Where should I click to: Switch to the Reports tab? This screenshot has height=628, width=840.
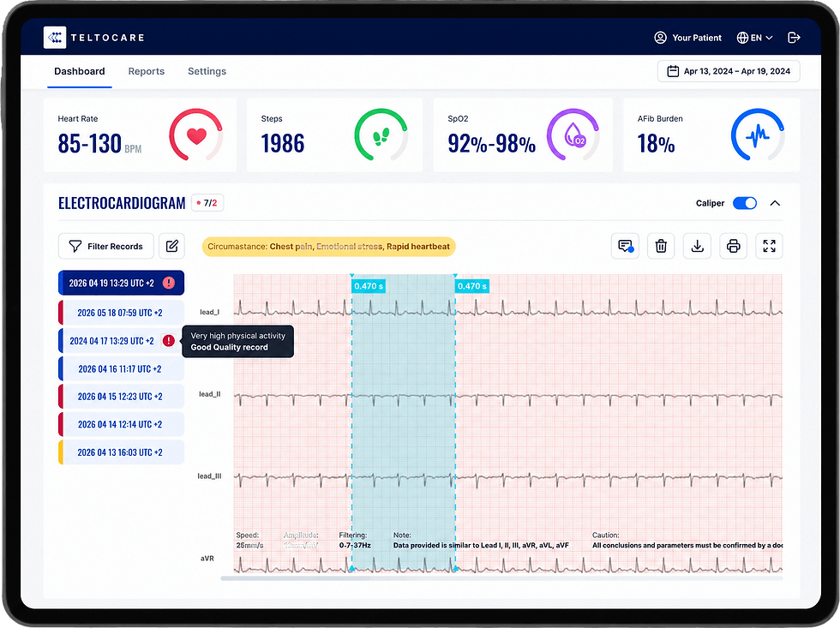[147, 71]
